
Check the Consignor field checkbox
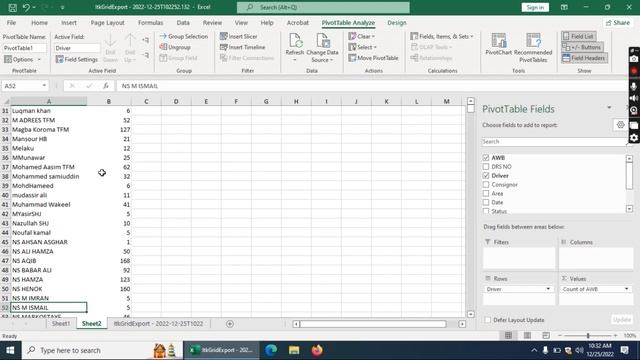click(x=486, y=184)
